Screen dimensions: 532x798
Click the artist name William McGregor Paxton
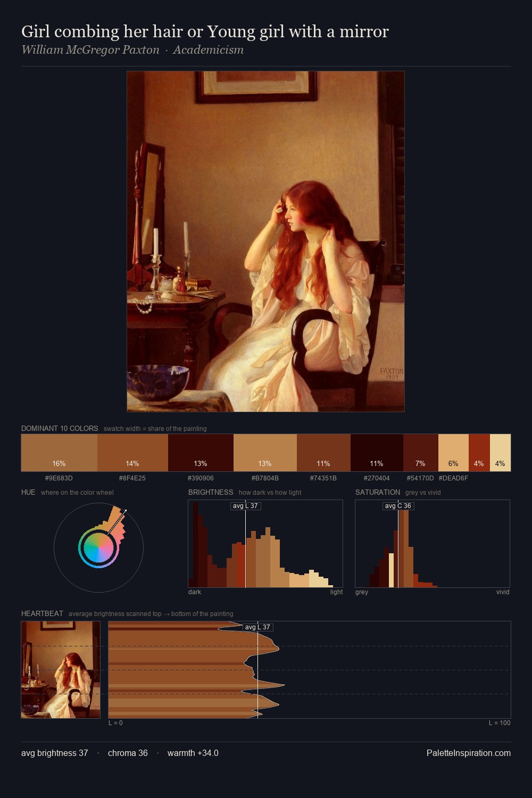[x=90, y=50]
